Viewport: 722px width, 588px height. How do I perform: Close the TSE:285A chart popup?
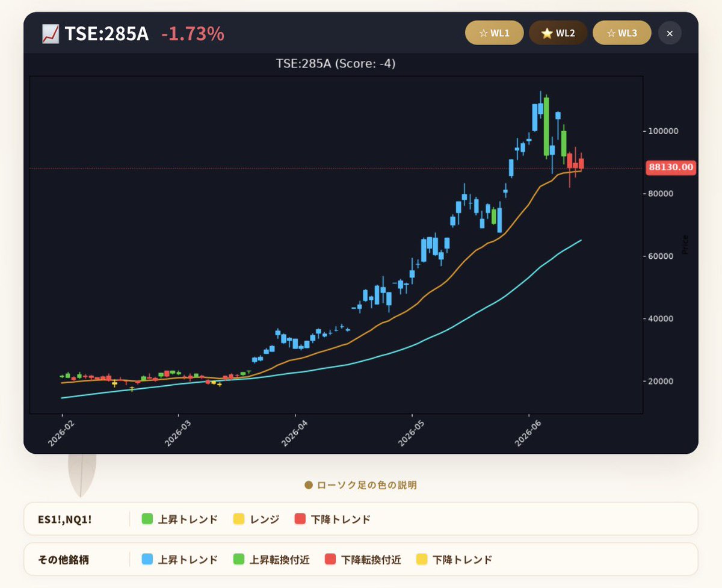pyautogui.click(x=670, y=33)
